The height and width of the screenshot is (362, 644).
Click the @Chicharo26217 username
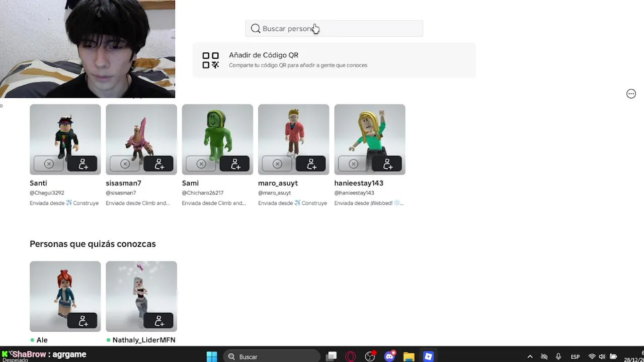point(203,193)
